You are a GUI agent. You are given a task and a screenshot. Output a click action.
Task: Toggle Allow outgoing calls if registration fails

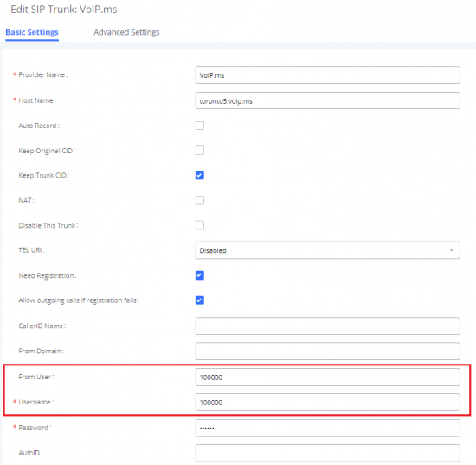pyautogui.click(x=200, y=300)
